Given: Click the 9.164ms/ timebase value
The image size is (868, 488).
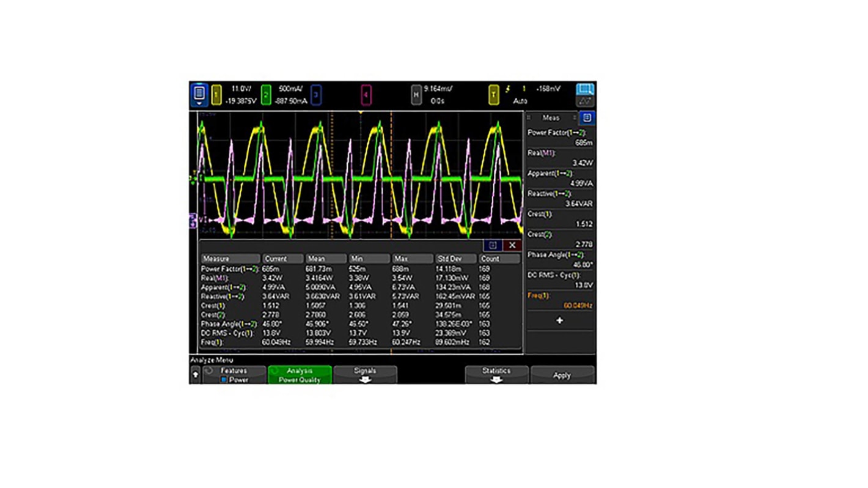Looking at the screenshot, I should 438,89.
